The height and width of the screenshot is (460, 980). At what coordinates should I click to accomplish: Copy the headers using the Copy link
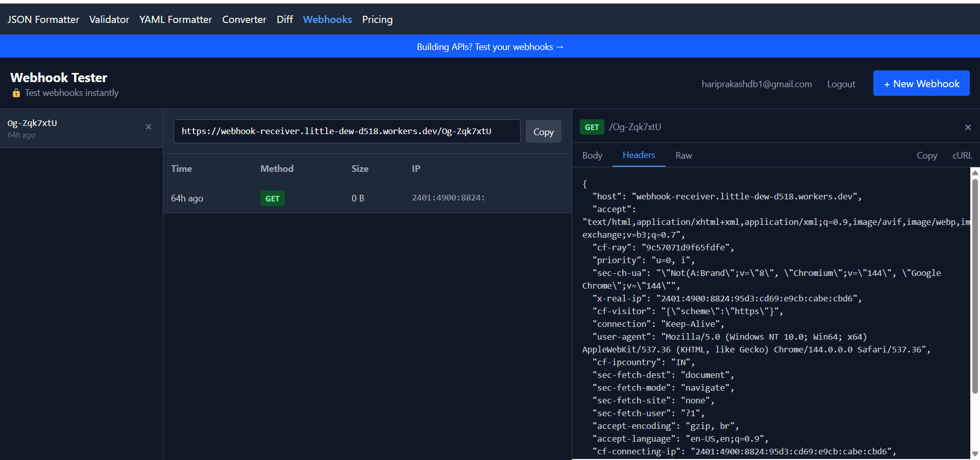[x=927, y=155]
